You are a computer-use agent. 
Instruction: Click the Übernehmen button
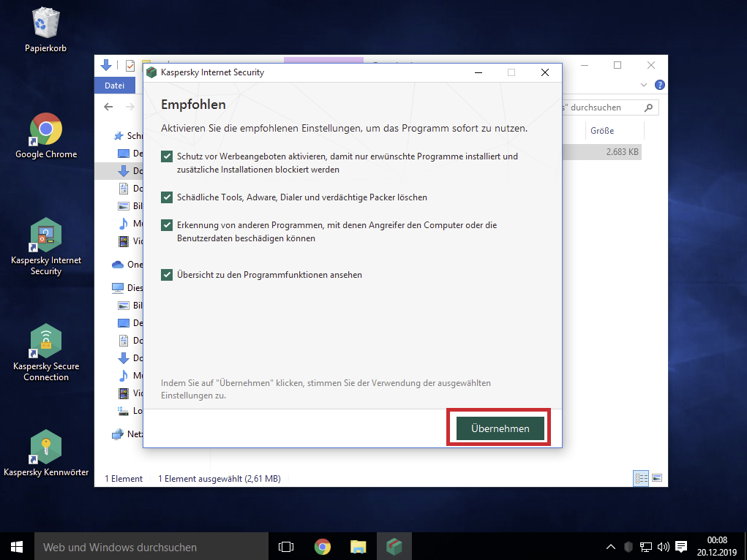pyautogui.click(x=500, y=428)
